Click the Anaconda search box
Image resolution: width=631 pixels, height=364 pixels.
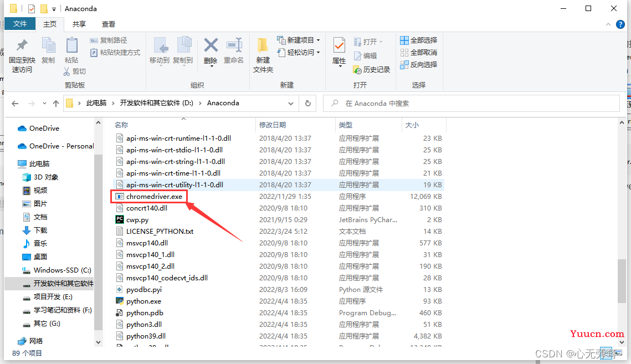coord(471,104)
